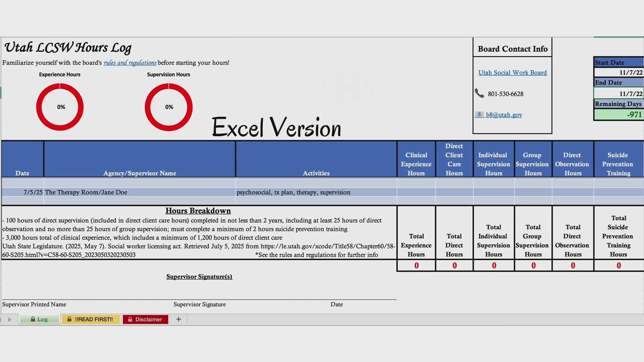Click the Total Suicide Prevention Training Hours label
The width and height of the screenshot is (644, 362).
coord(619,236)
